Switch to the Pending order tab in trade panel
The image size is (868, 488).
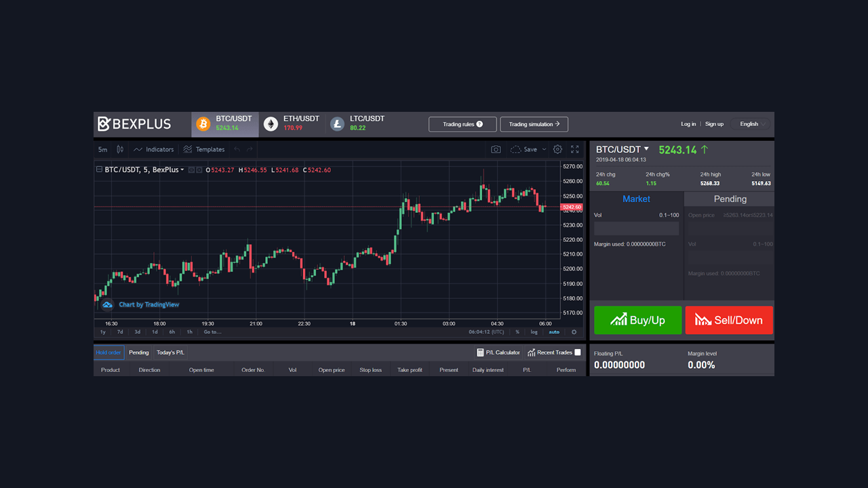(730, 199)
